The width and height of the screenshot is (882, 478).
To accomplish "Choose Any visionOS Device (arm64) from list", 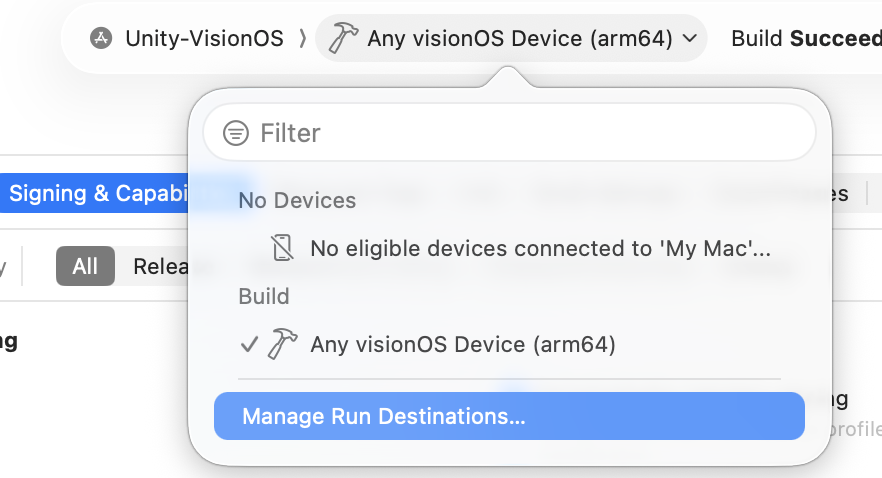I will pos(463,344).
